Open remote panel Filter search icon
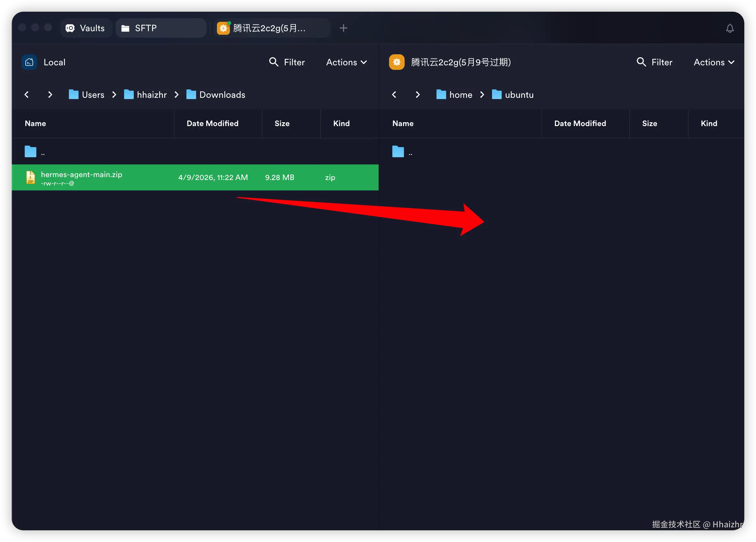 (x=641, y=62)
